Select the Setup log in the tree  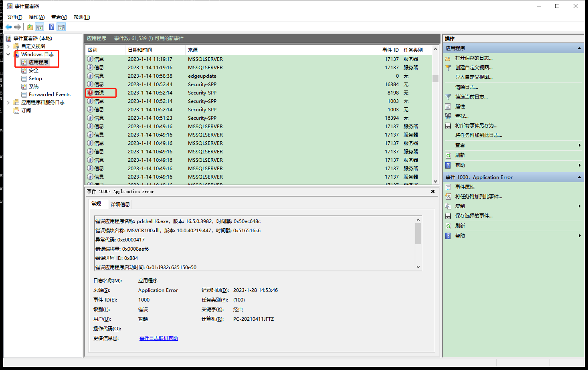[x=35, y=78]
